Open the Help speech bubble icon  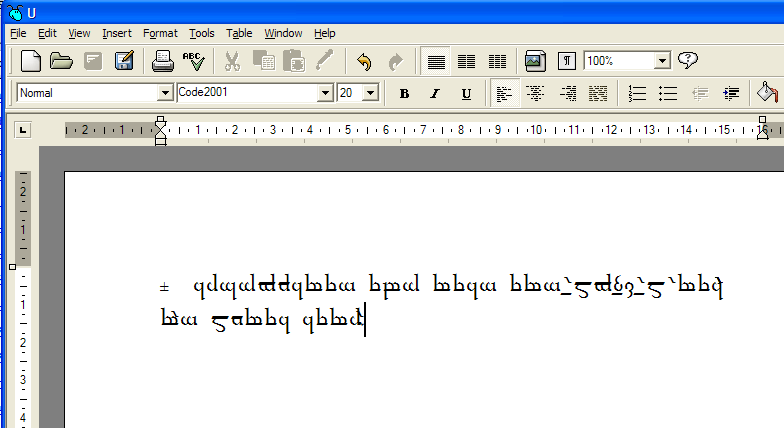tap(688, 61)
